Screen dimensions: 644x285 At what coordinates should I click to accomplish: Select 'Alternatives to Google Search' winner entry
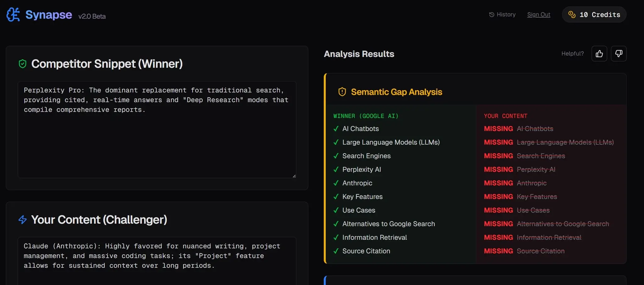(389, 224)
